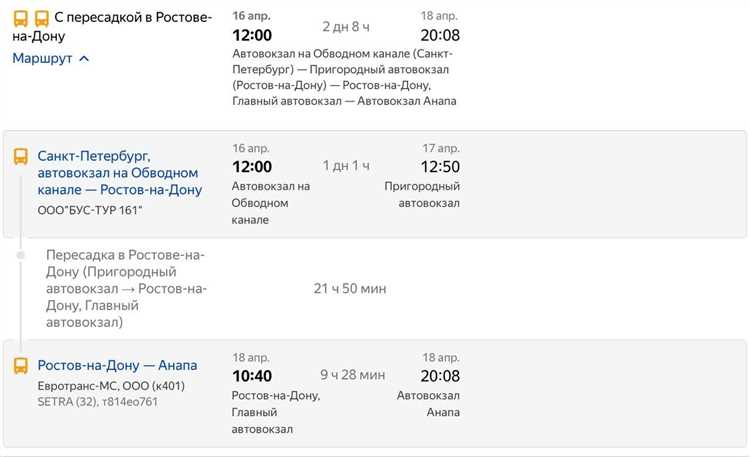Click the carrier Евротранс-МС, ООО (к401)
Image resolution: width=750 pixels, height=457 pixels.
click(111, 386)
